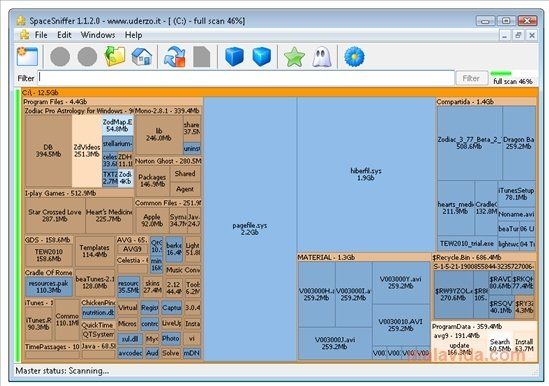Click the Go to parent folder icon
Image resolution: width=549 pixels, height=386 pixels.
tap(115, 56)
